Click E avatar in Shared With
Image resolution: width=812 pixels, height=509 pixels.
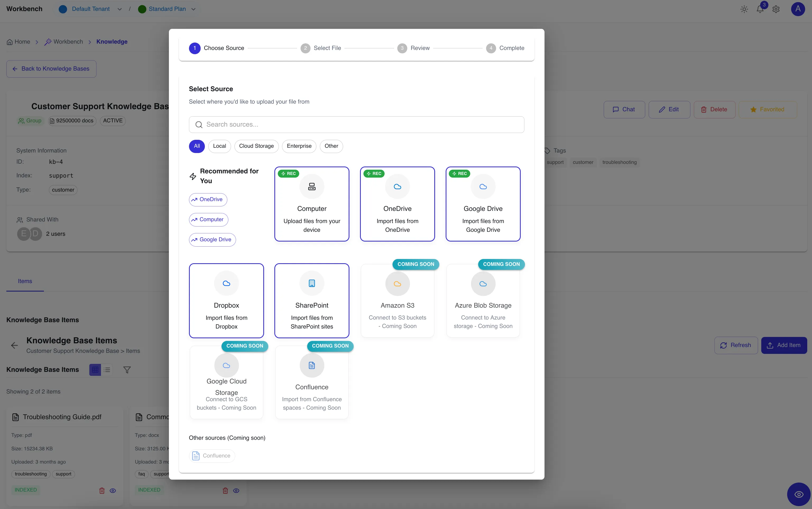coord(24,234)
